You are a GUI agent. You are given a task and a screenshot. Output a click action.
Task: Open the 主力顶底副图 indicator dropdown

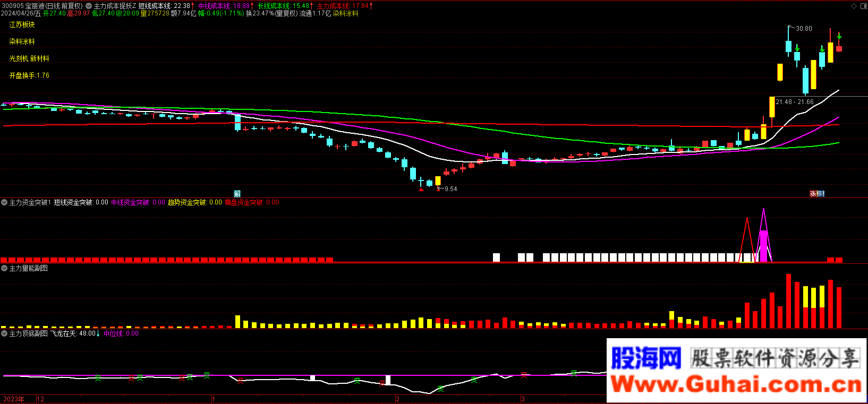pos(4,333)
